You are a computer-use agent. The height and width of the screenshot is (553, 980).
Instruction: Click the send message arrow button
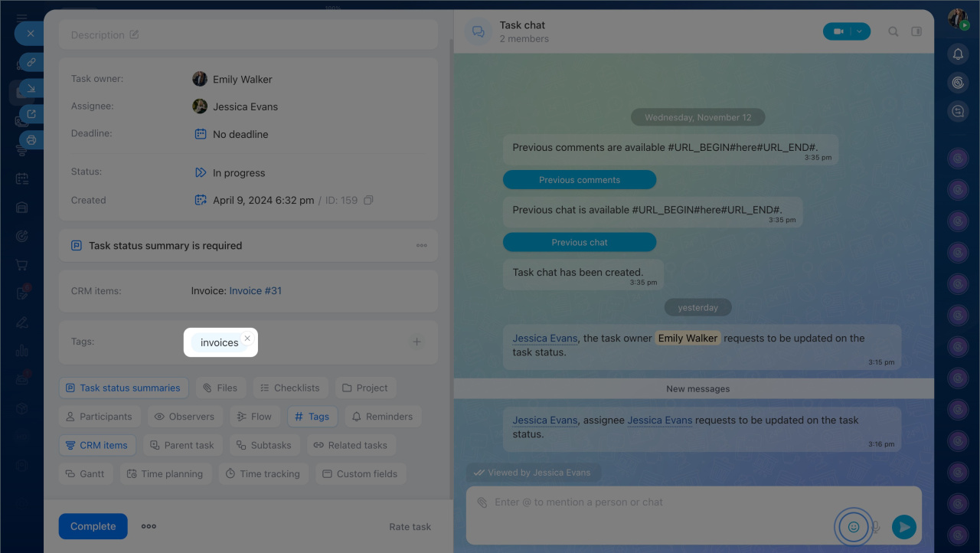(904, 527)
